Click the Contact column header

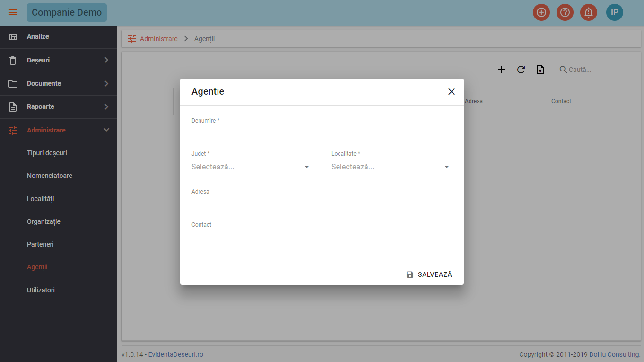click(x=561, y=101)
